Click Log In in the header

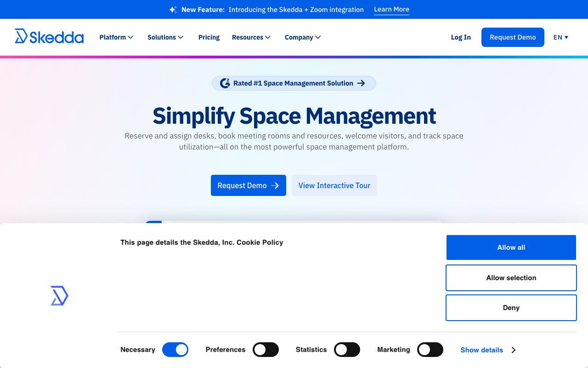[x=461, y=37]
